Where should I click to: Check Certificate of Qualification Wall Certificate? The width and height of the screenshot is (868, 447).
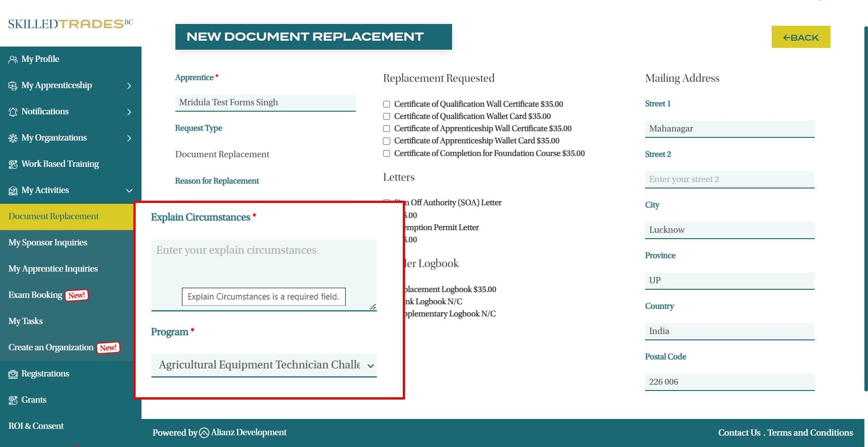point(387,104)
